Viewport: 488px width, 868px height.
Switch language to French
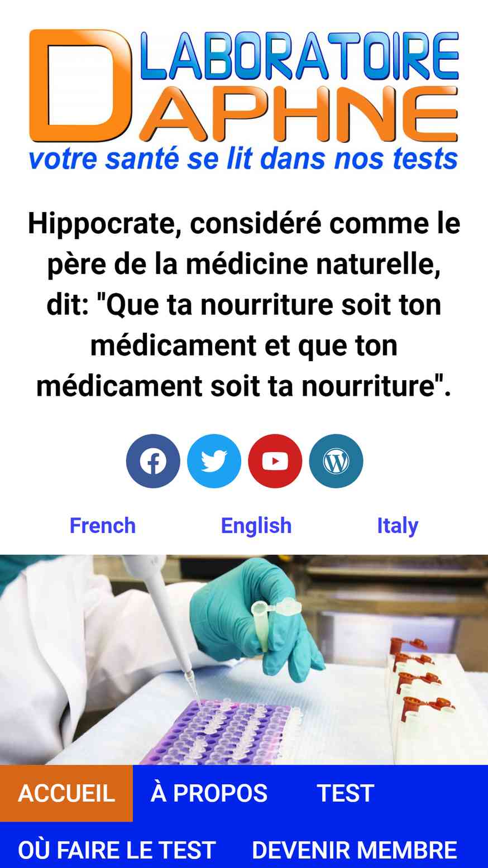pos(103,525)
